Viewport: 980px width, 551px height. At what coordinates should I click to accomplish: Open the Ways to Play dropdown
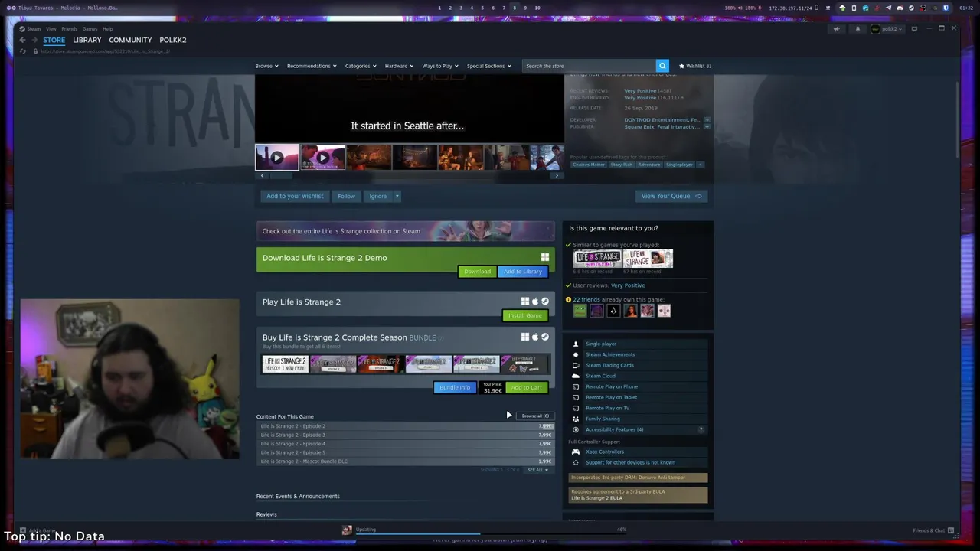point(440,66)
